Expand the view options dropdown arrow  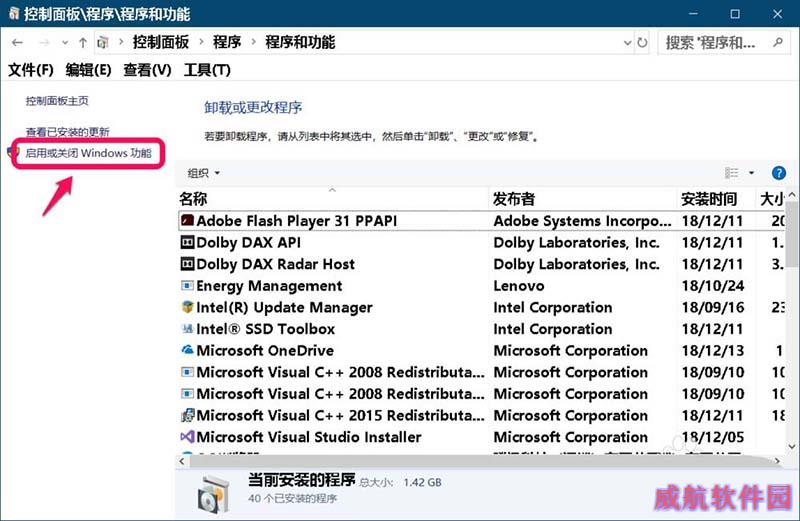[x=752, y=173]
